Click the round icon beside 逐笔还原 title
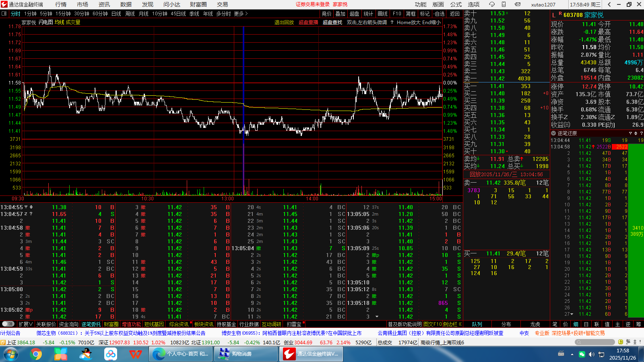Screen dimensions: 644x362 553,133
